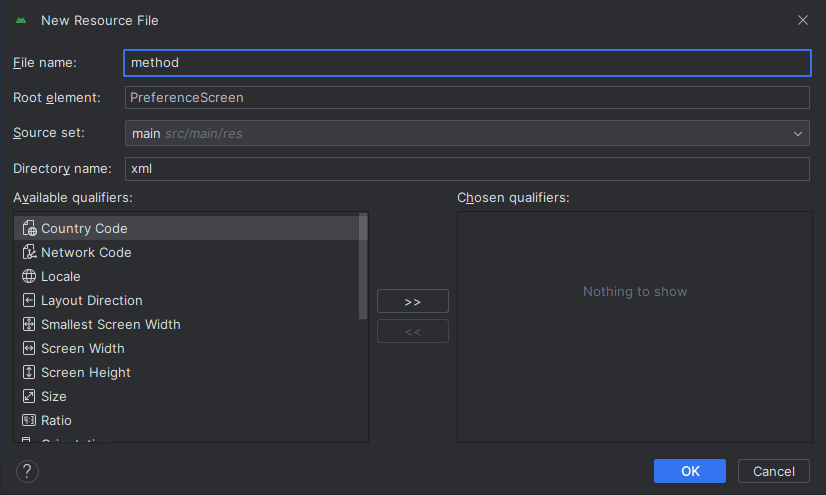The image size is (826, 495).
Task: Click the Cancel button
Action: tap(773, 471)
